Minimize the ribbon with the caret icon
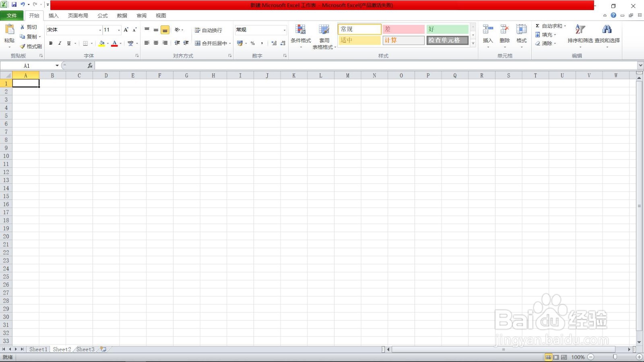Viewport: 644px width, 362px height. point(605,15)
